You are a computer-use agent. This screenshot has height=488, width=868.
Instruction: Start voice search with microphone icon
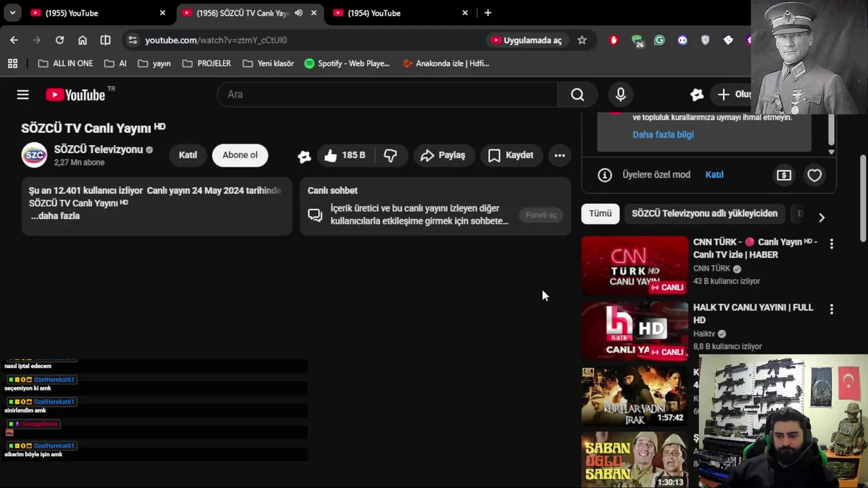(x=620, y=95)
